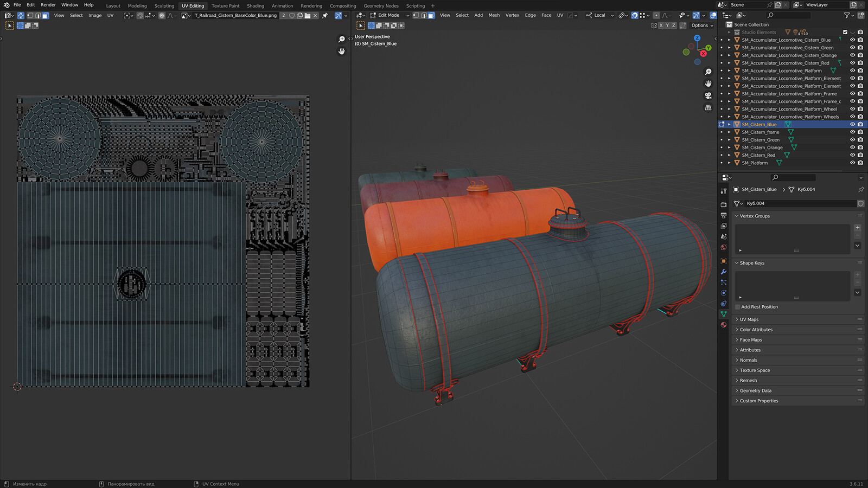The width and height of the screenshot is (868, 488).
Task: Select SM_Cistern_Orange in the outliner
Action: (762, 147)
